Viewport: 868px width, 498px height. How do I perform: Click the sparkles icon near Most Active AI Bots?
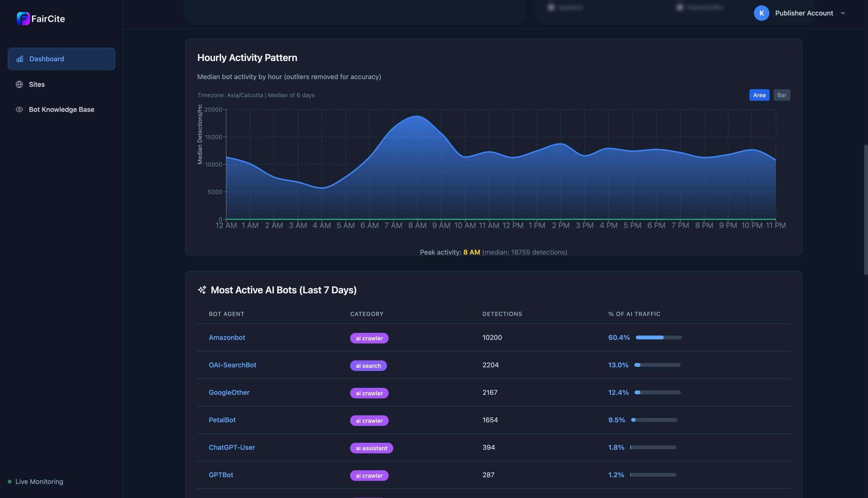coord(202,290)
